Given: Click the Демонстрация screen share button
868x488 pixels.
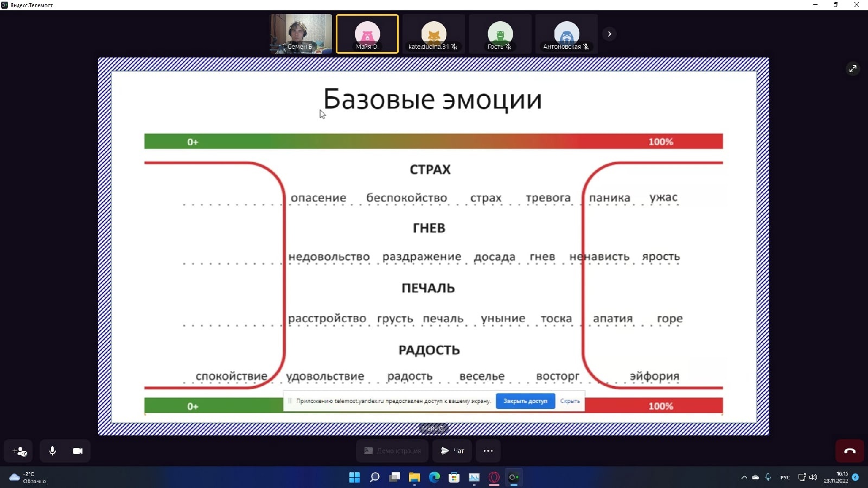Looking at the screenshot, I should (392, 451).
